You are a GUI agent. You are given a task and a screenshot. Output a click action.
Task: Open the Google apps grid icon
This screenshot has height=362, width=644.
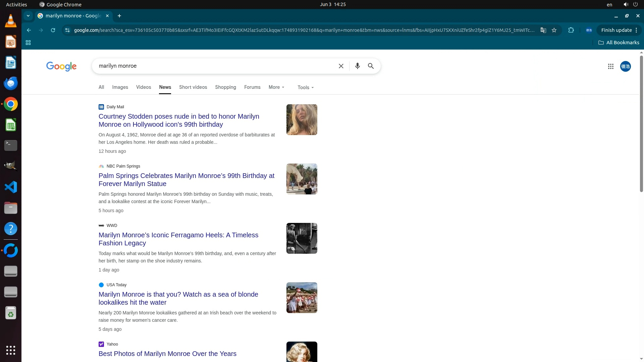610,66
